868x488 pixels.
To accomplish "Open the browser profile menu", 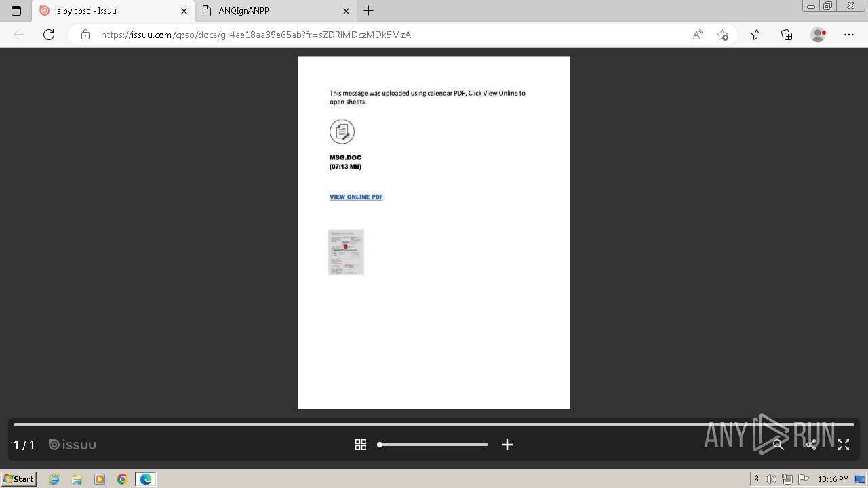I will point(818,35).
